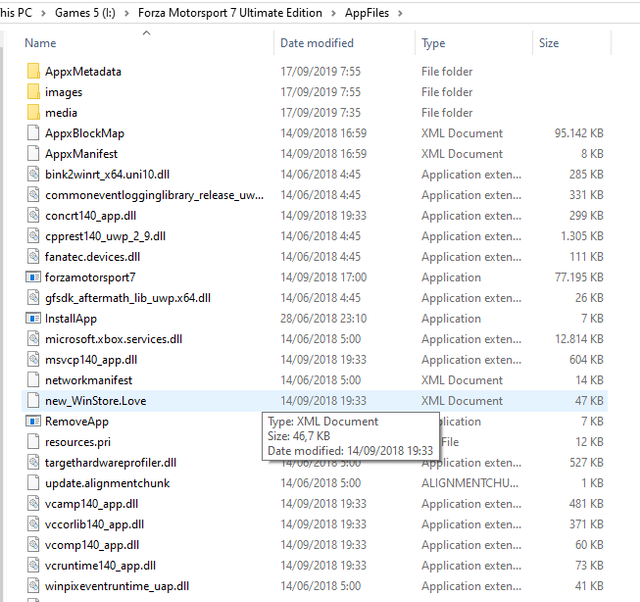Expand the chevron after Games 5 (I:)

(x=127, y=13)
